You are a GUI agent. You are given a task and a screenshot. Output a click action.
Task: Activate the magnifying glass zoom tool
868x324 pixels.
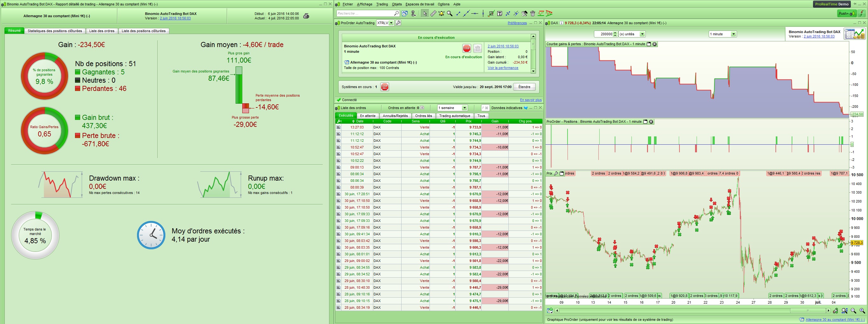[450, 13]
